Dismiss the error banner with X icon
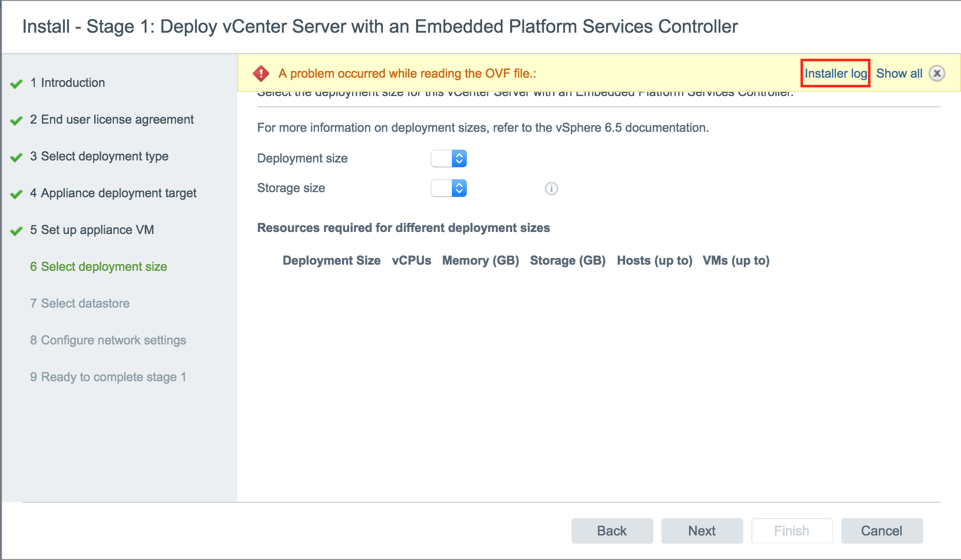 point(936,74)
